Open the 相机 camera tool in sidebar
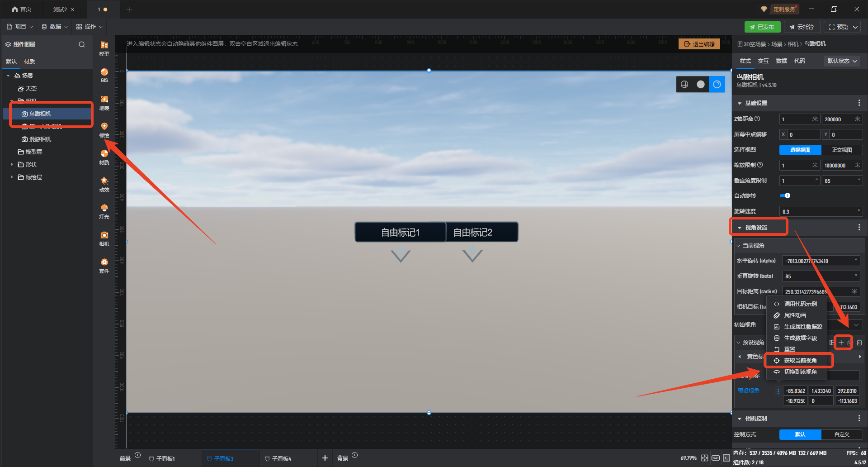 pyautogui.click(x=104, y=238)
